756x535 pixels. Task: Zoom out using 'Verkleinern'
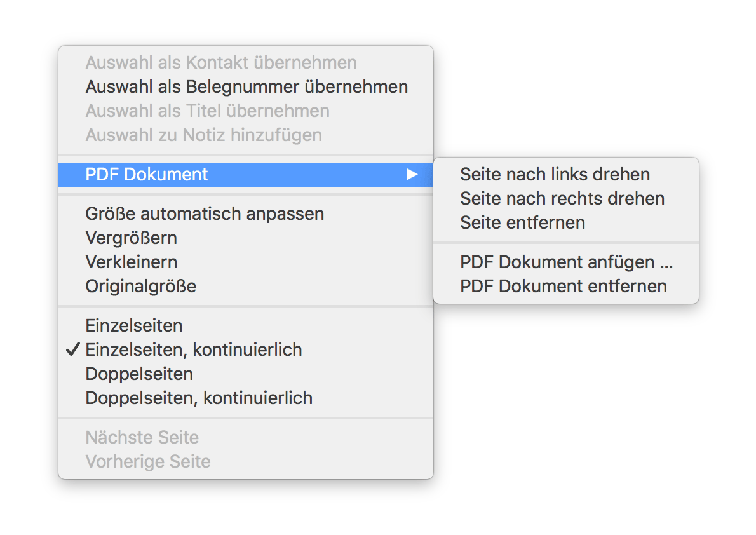[132, 262]
